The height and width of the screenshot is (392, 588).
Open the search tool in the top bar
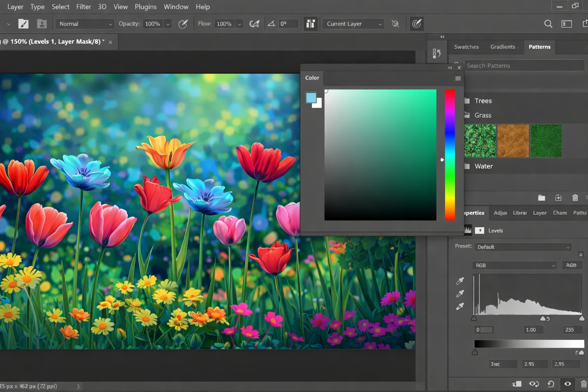pos(548,24)
